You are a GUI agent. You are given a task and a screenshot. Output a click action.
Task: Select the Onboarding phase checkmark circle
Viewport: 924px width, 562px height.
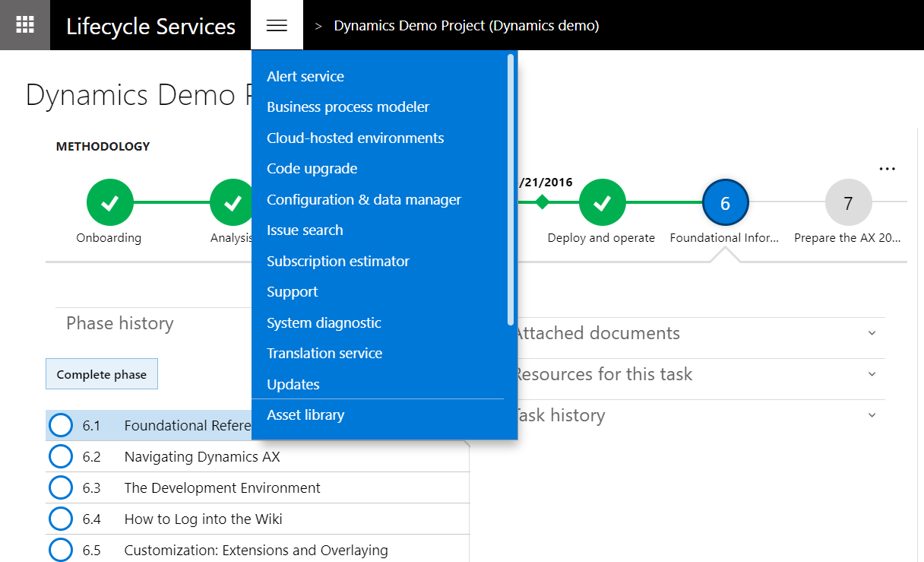109,202
